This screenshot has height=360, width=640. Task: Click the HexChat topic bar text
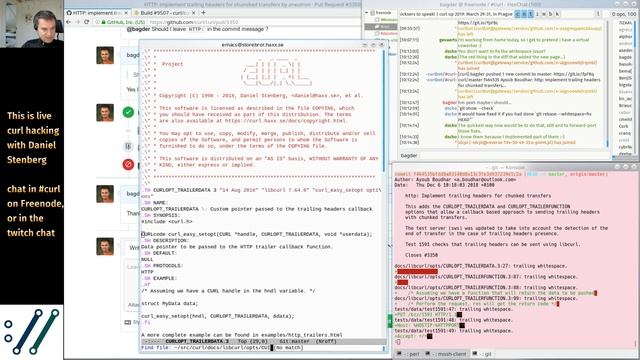click(x=456, y=14)
